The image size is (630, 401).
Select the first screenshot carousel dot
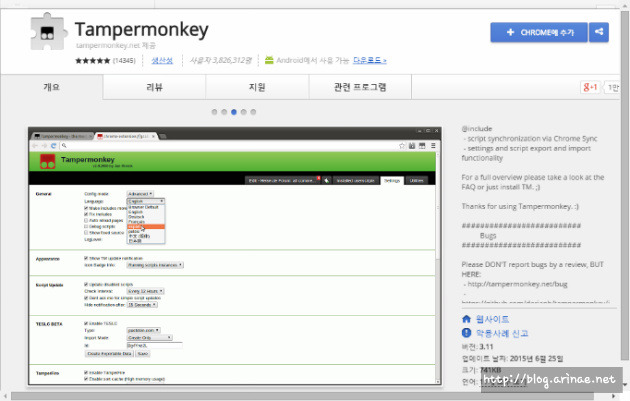click(x=214, y=112)
